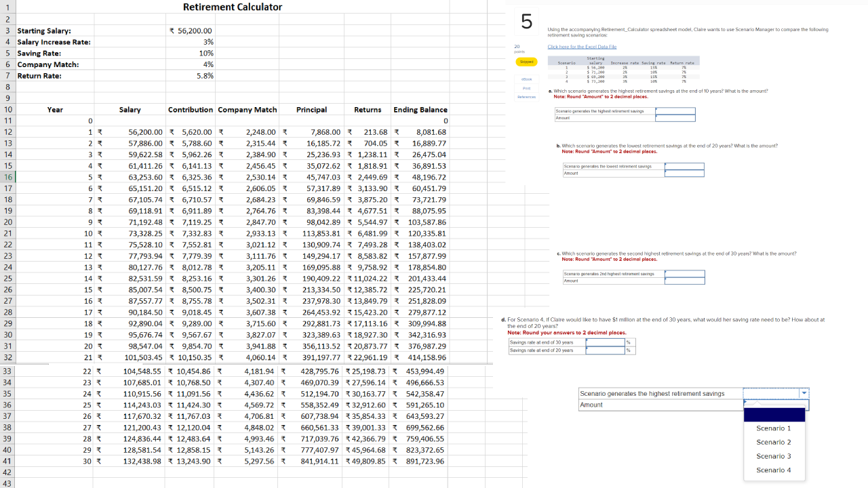Choose Scenario 1 from the dropdown list
The width and height of the screenshot is (868, 488).
pyautogui.click(x=774, y=428)
